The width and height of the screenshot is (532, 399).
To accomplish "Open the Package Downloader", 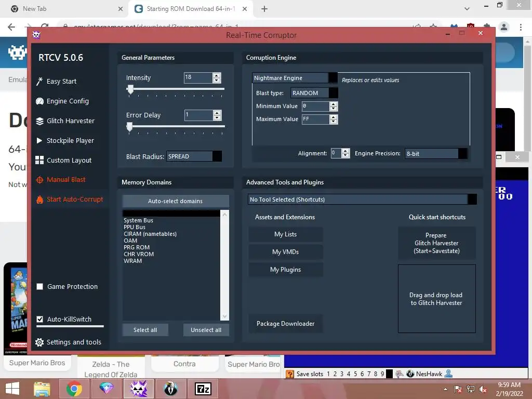I will coord(285,324).
